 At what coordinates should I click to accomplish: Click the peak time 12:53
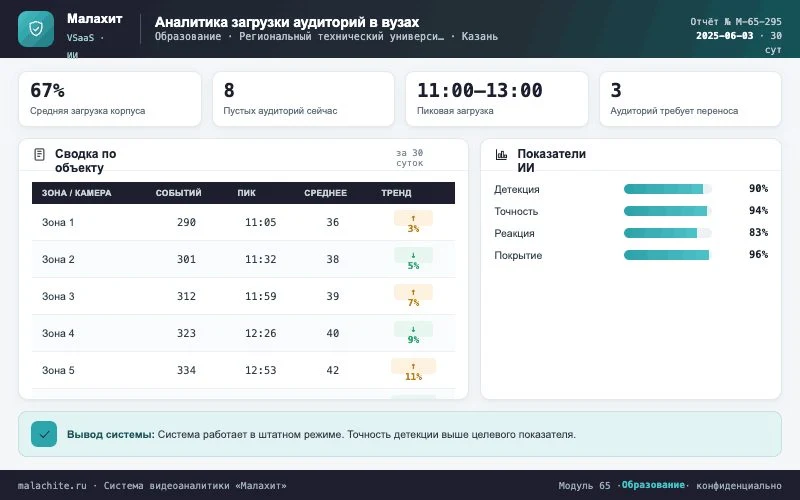[261, 370]
